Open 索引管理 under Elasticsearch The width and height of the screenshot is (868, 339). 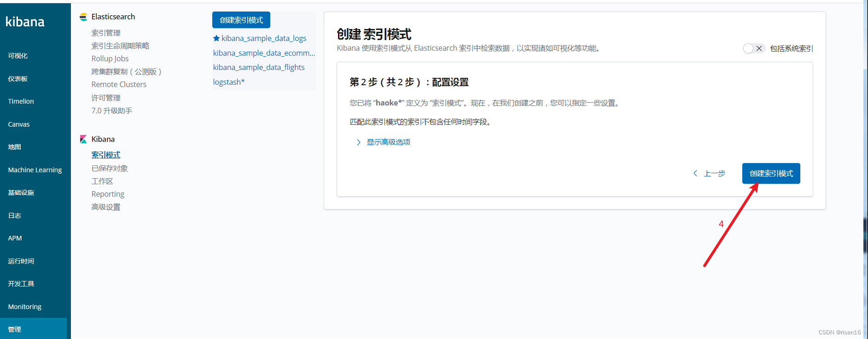pos(106,33)
